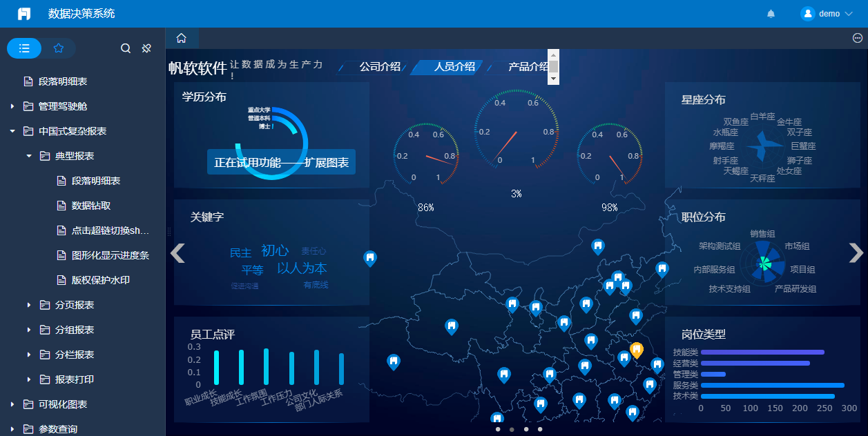Viewport: 868px width, 436px height.
Task: Click the 管理驾驶舱 folder icon
Action: (28, 106)
